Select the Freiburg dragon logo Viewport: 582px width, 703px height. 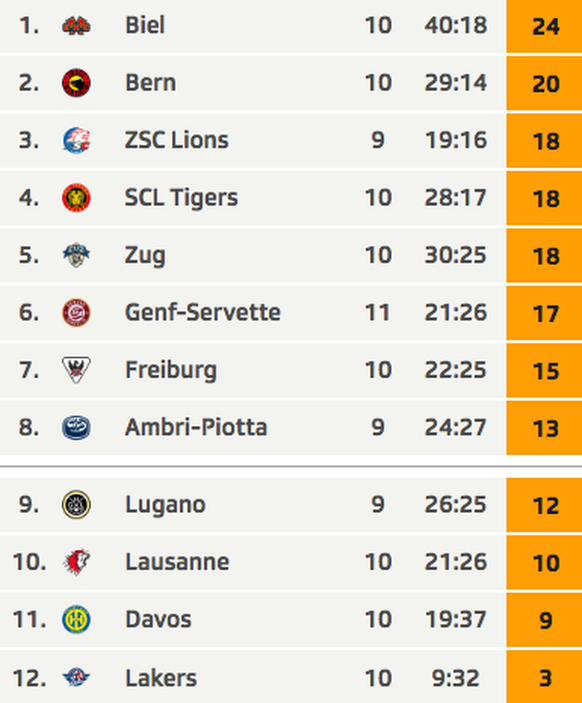[76, 370]
